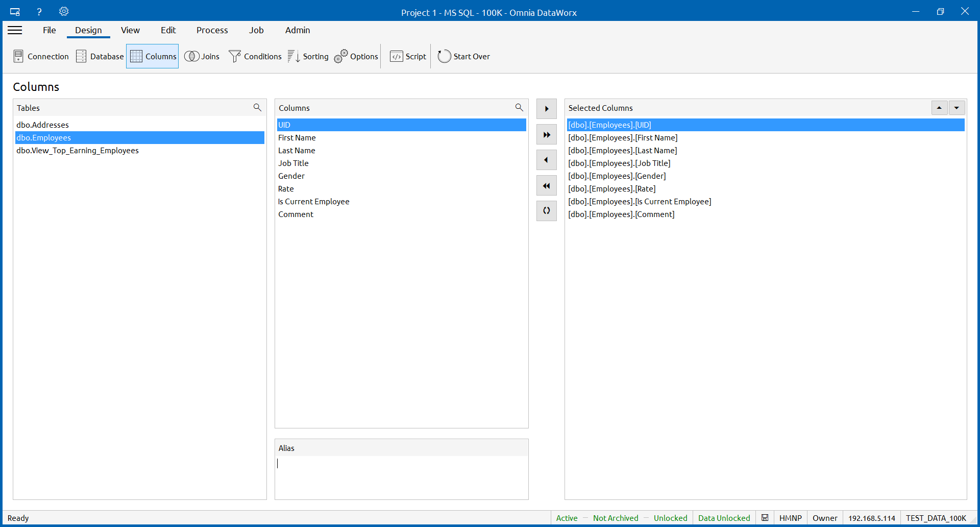The width and height of the screenshot is (980, 527).
Task: Select [dbo].[Employees].[Rate] in Selected Columns
Action: tap(611, 188)
